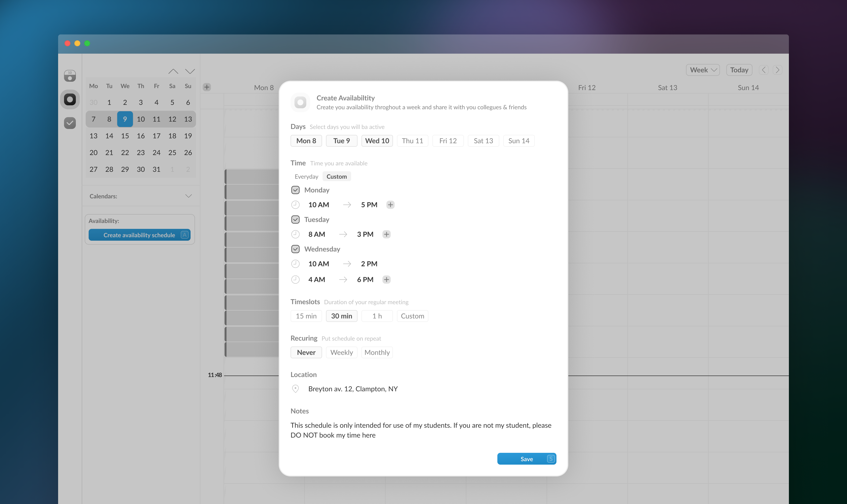The width and height of the screenshot is (847, 504).
Task: Toggle the Wednesday availability checkbox
Action: tap(295, 249)
